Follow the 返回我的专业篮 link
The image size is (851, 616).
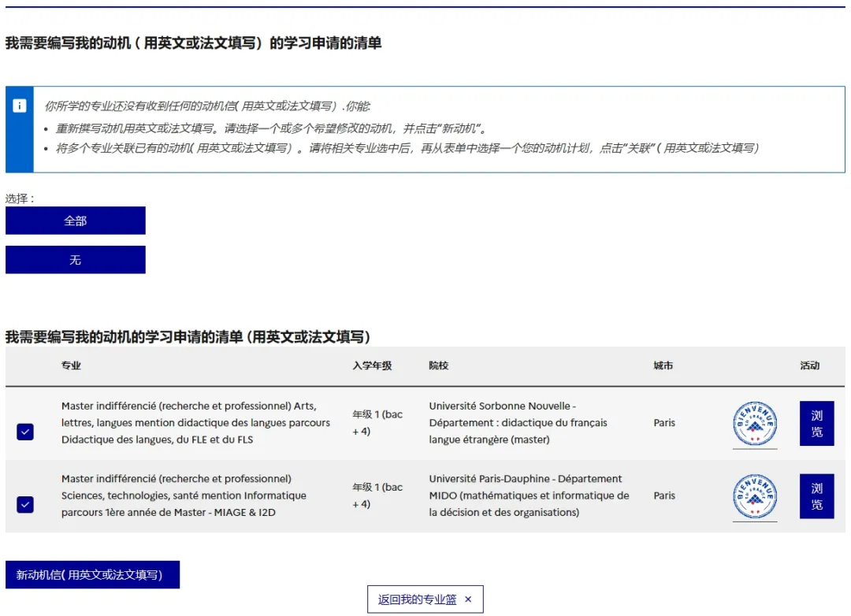tap(414, 599)
